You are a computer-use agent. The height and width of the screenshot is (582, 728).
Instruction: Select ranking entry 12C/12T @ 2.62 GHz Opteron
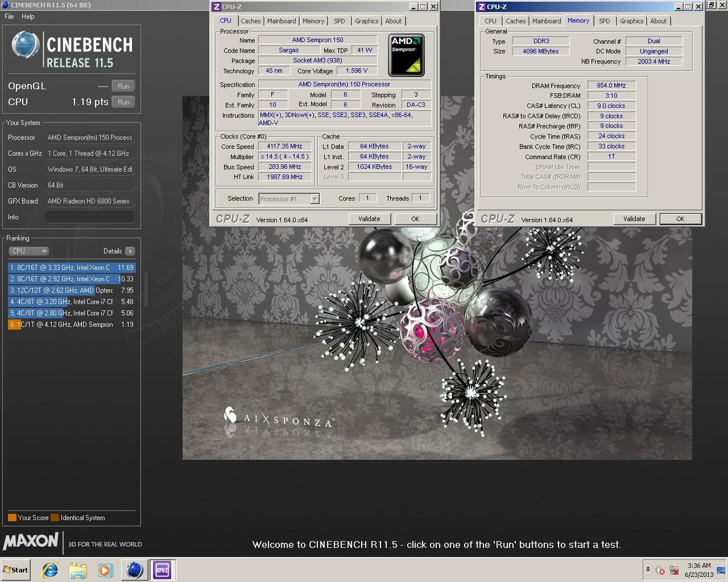pyautogui.click(x=72, y=290)
